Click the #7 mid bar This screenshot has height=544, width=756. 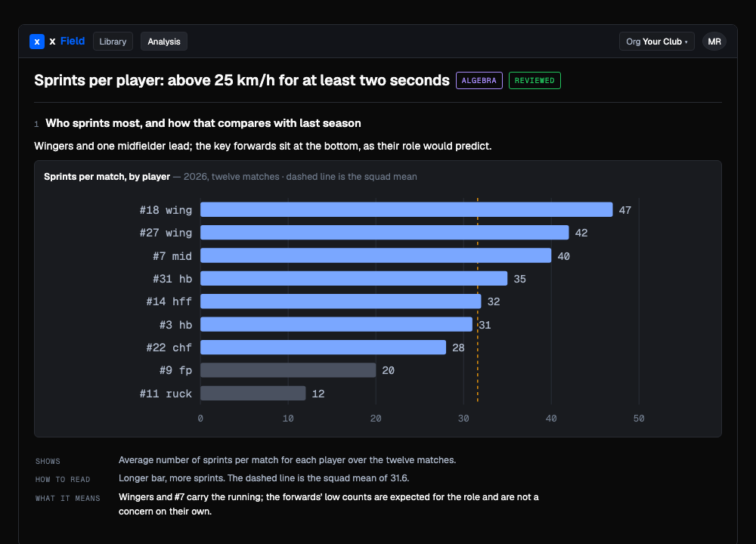[376, 255]
